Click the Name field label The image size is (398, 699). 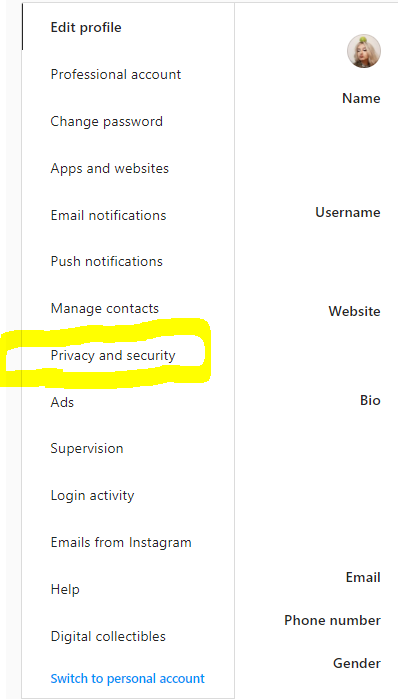[x=361, y=98]
